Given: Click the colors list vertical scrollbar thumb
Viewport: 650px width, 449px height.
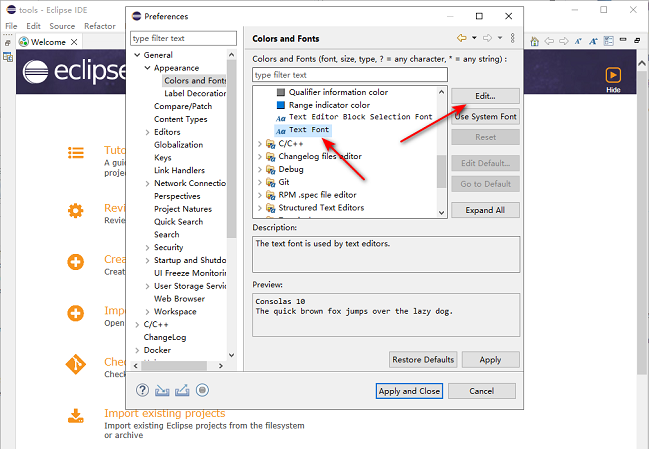Looking at the screenshot, I should pyautogui.click(x=441, y=171).
